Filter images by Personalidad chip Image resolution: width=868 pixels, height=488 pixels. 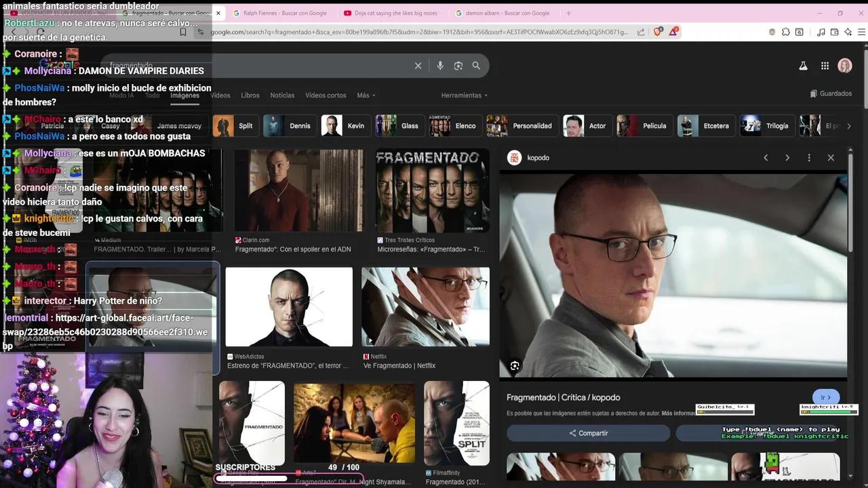tap(521, 126)
